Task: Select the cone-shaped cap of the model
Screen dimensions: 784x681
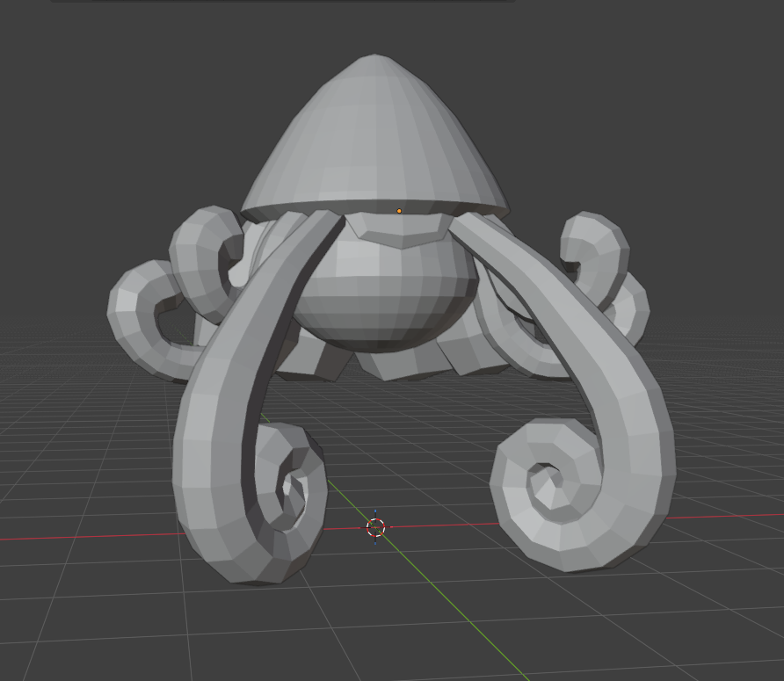Action: point(375,137)
